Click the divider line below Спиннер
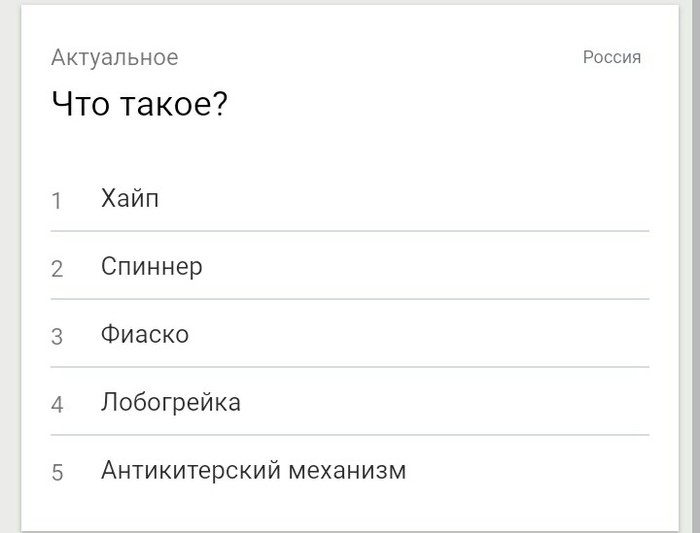Screen dimensions: 700x533 [x=350, y=299]
